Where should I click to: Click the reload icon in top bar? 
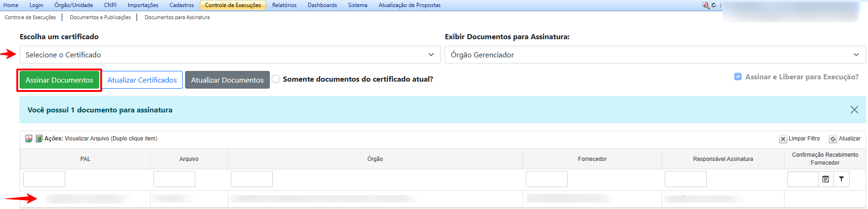714,5
